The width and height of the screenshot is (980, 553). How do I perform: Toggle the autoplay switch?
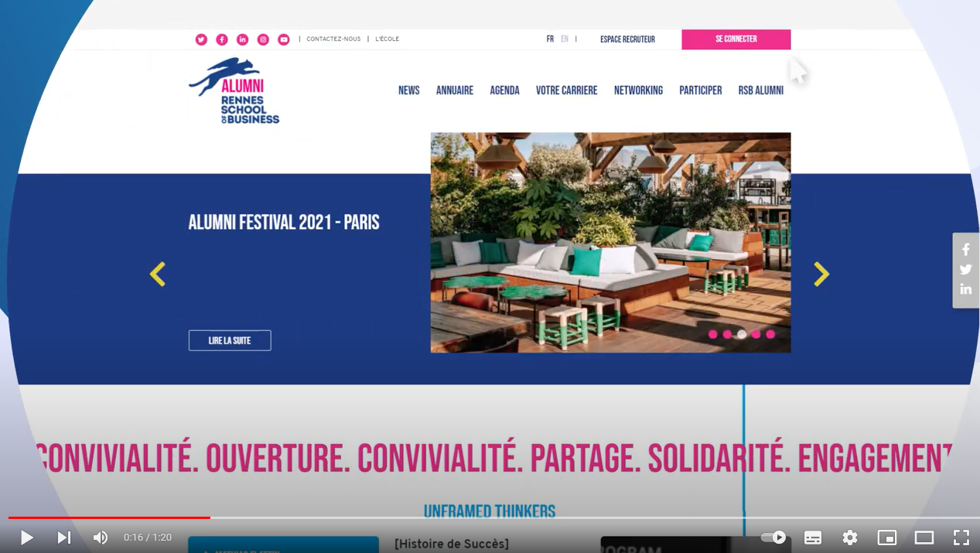(x=773, y=538)
